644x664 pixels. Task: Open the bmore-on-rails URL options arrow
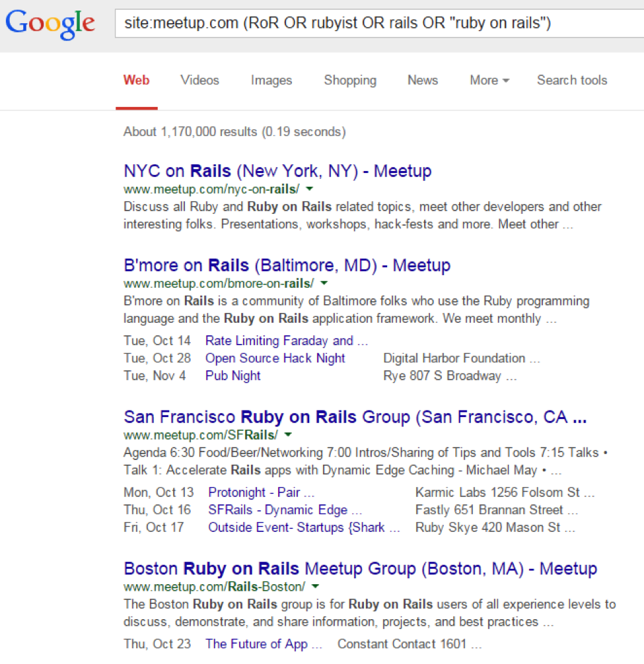pyautogui.click(x=324, y=282)
